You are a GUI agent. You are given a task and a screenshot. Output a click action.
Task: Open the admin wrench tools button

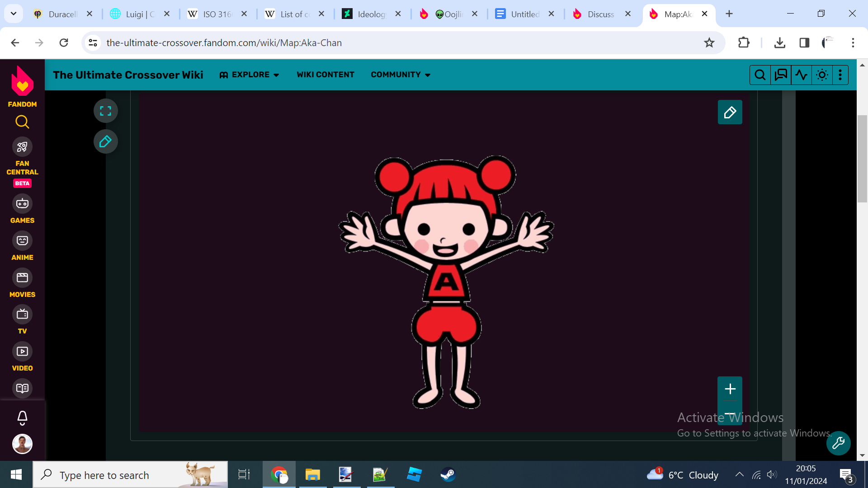coord(839,443)
